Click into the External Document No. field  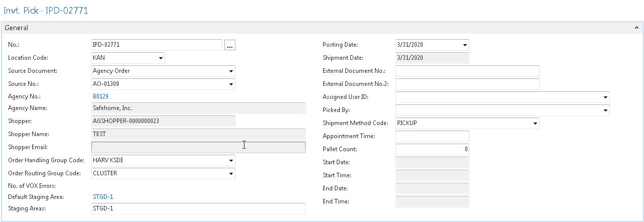tap(467, 71)
